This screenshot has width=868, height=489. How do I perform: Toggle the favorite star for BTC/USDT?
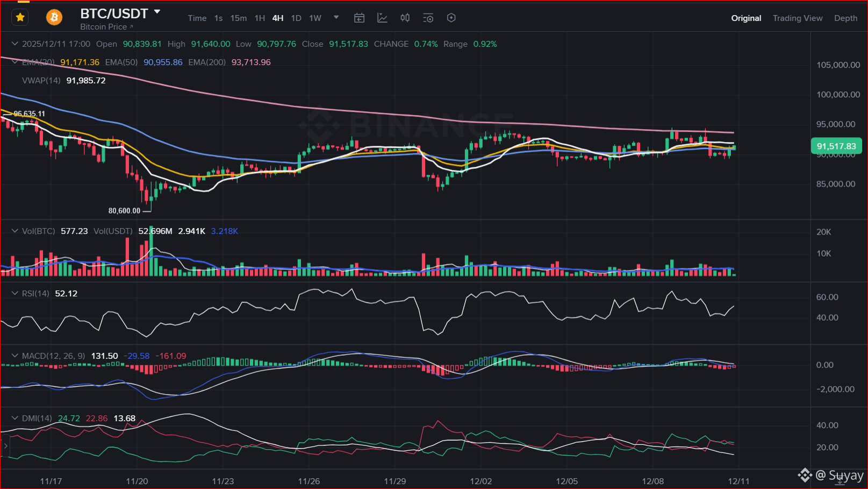click(x=20, y=18)
